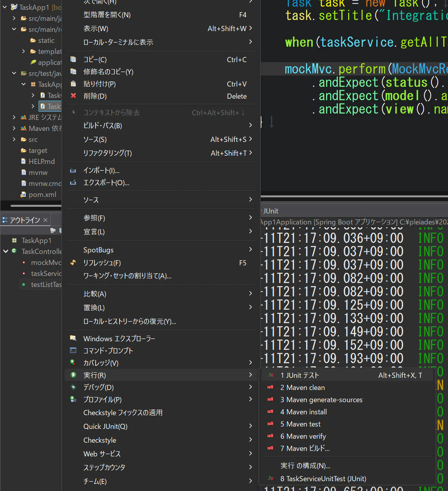Choose ローカル・ヒストリーからの復元(Y)...
This screenshot has width=448, height=491.
coord(161,322)
